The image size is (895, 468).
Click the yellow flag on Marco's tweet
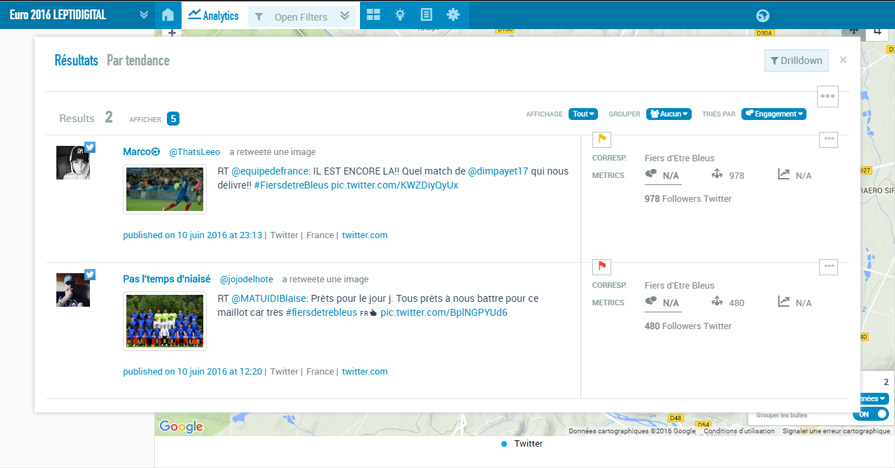(x=602, y=139)
